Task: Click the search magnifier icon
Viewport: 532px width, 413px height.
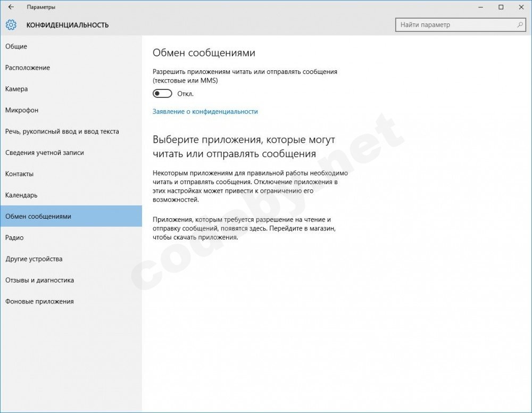Action: 520,25
